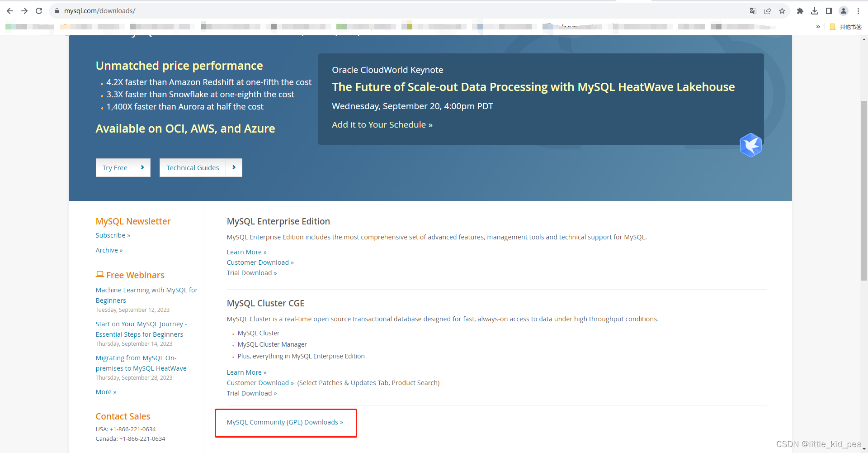Screen dimensions: 868x453
Task: Click Customer Download under MySQL Enterprise Edition
Action: point(260,262)
